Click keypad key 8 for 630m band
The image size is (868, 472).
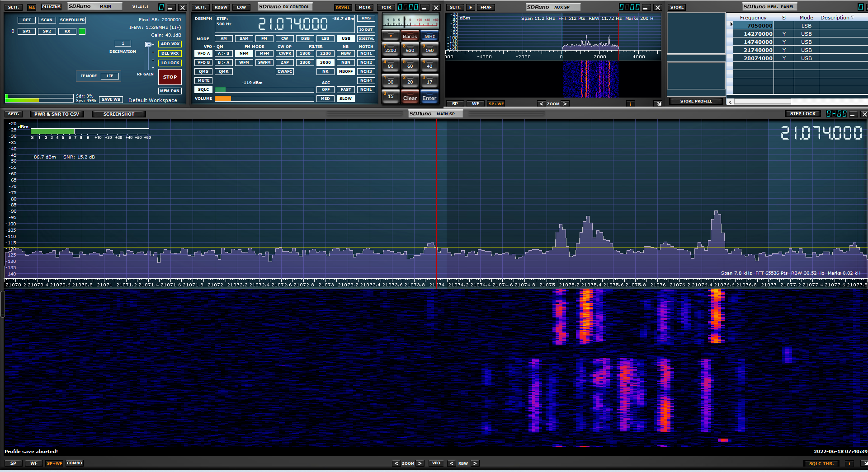[x=410, y=49]
